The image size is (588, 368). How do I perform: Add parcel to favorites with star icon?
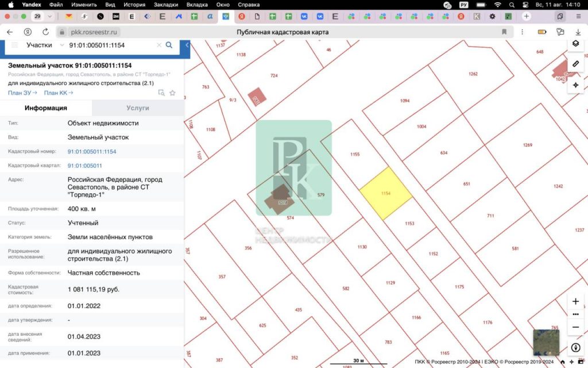[172, 93]
